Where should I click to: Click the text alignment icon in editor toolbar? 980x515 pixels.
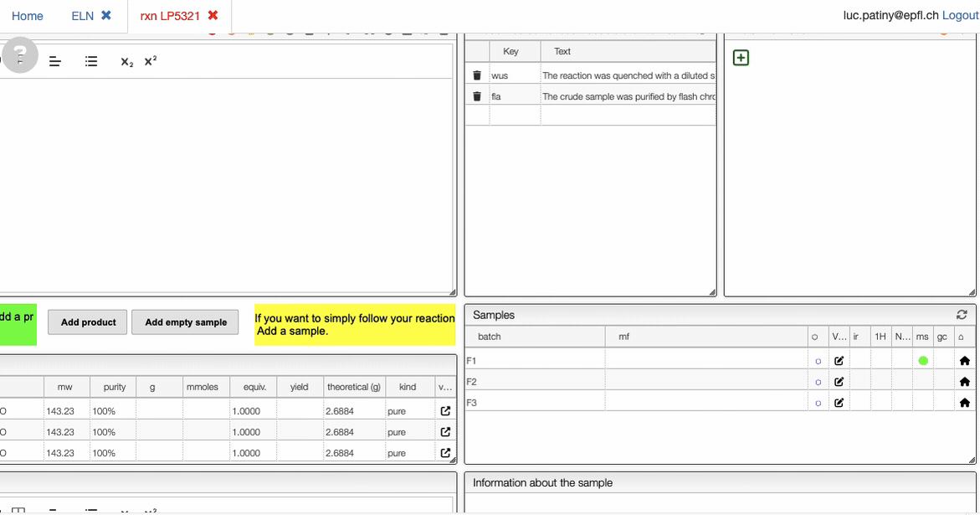click(55, 62)
